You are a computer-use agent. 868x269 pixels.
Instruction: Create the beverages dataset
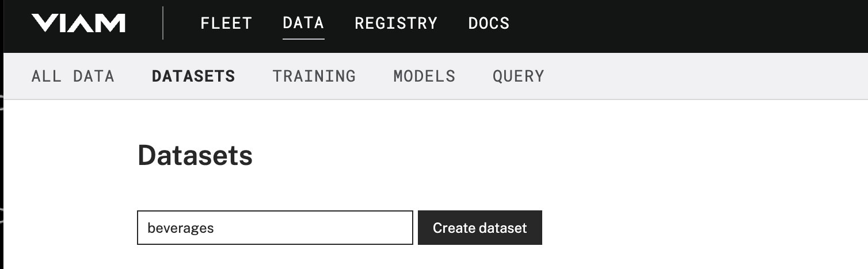point(479,228)
